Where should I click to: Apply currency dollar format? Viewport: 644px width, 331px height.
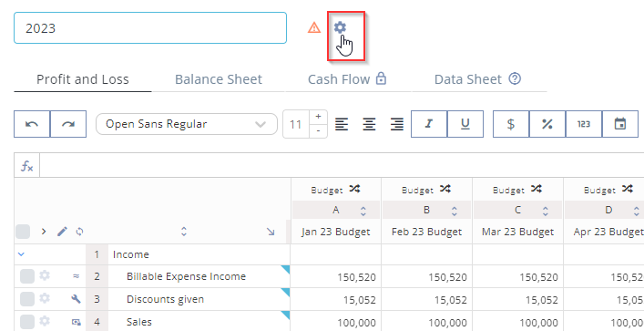tap(511, 124)
